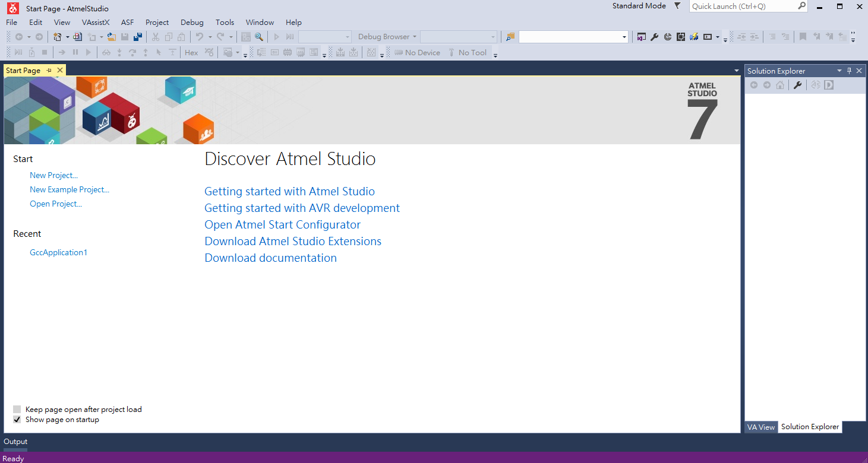The width and height of the screenshot is (868, 463).
Task: Click the No Tool selector
Action: click(467, 52)
